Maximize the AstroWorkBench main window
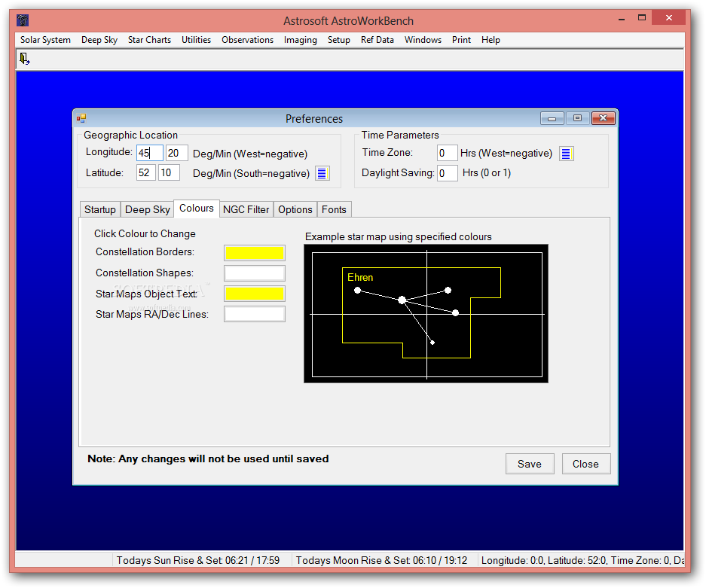 pos(642,18)
